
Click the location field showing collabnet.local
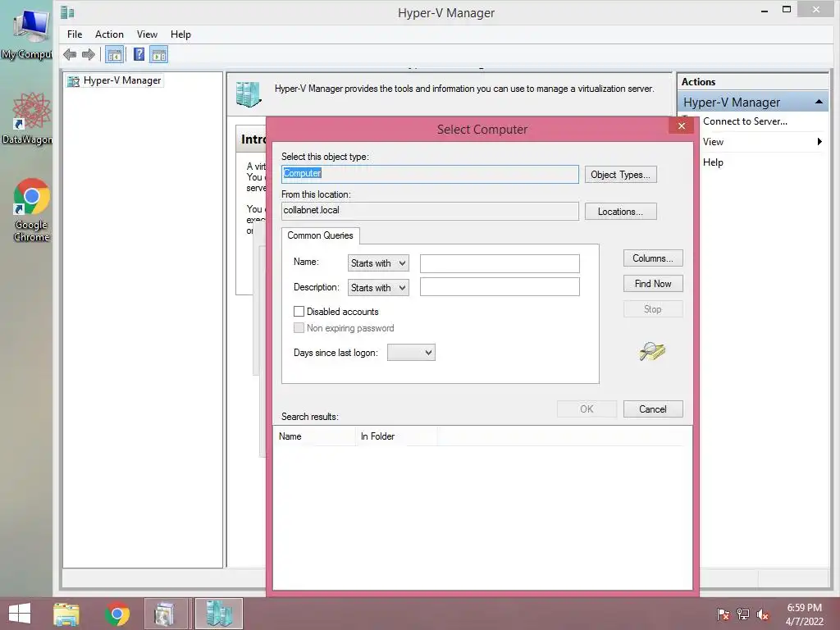click(430, 211)
